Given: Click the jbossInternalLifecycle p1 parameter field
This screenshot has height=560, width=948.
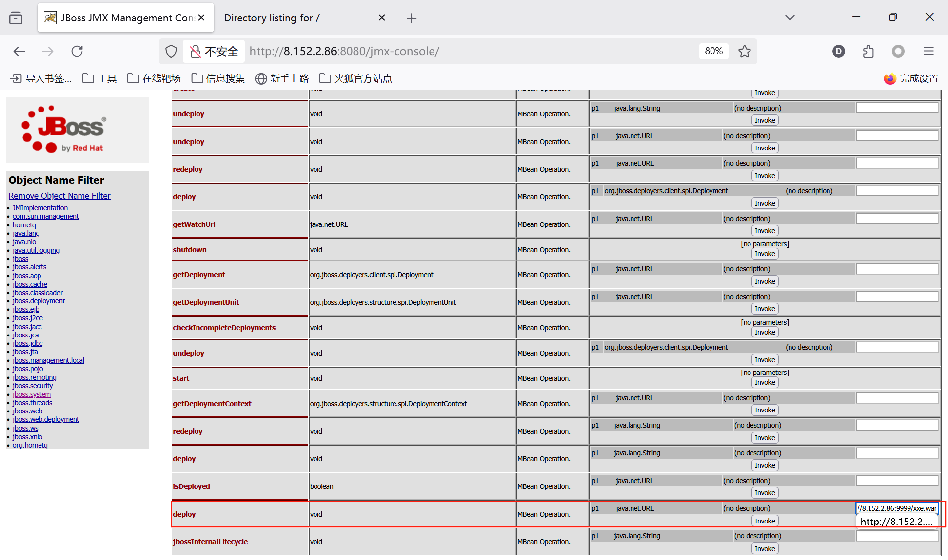Looking at the screenshot, I should coord(897,536).
